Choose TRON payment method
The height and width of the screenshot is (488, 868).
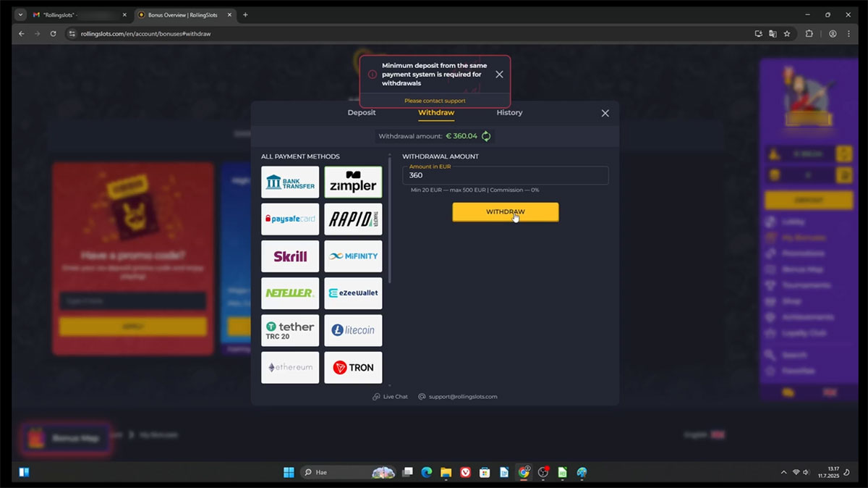353,367
